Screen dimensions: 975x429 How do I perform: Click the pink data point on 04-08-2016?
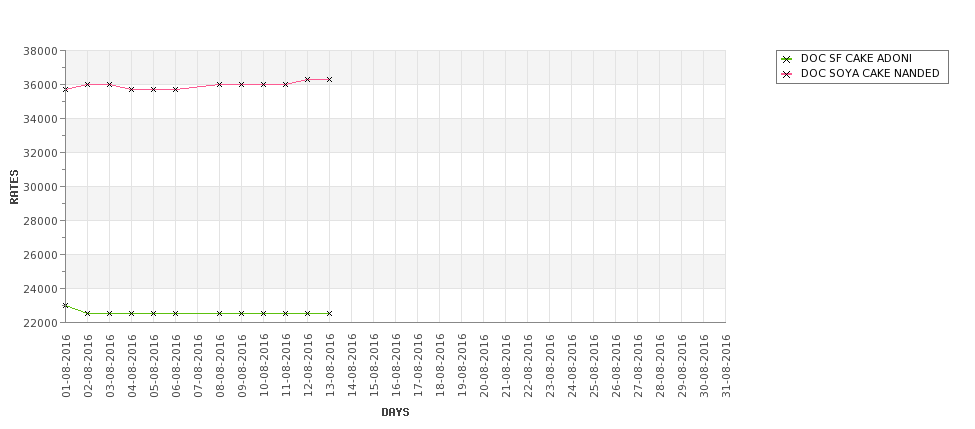coord(131,90)
